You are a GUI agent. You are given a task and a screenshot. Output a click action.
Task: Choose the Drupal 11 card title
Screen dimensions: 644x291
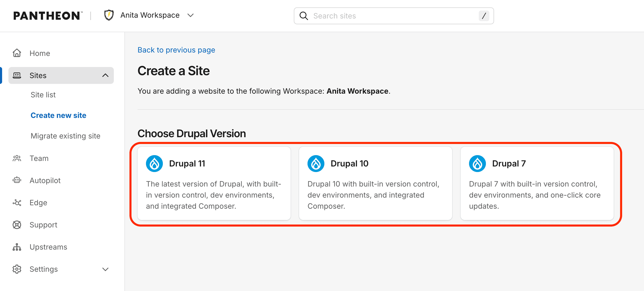point(187,164)
